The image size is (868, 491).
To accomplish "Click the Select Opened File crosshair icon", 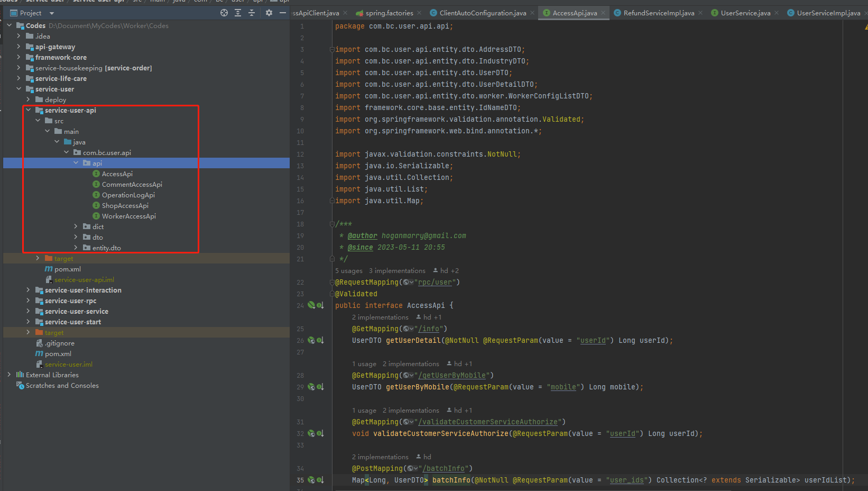I will [x=224, y=13].
